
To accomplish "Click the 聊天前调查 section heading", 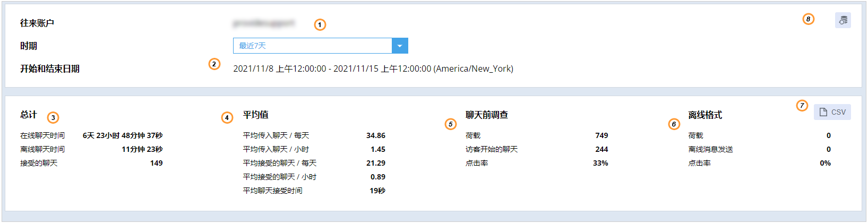I will (x=486, y=115).
